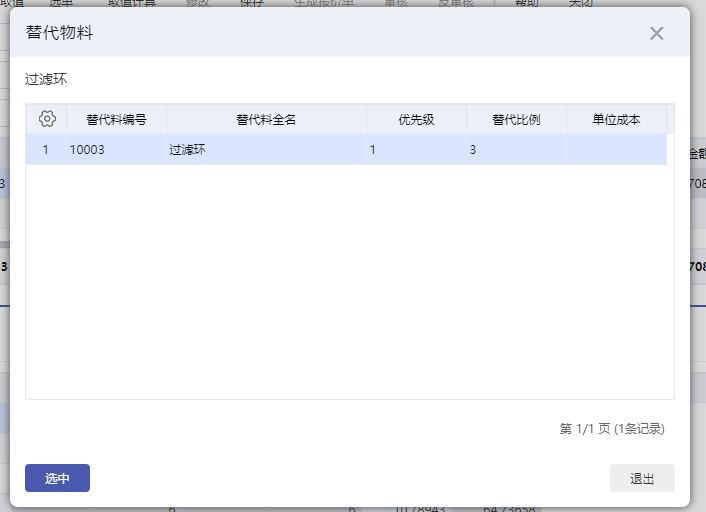Click the 过滤环 label above the table
Screen dimensions: 706x512
[x=46, y=78]
